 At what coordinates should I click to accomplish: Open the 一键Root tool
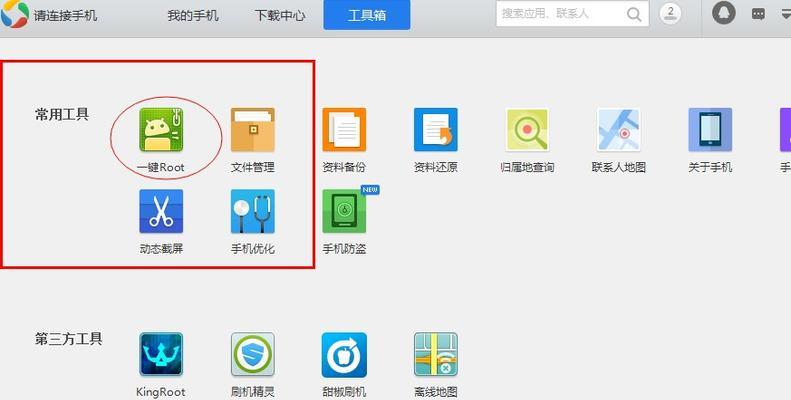[161, 130]
